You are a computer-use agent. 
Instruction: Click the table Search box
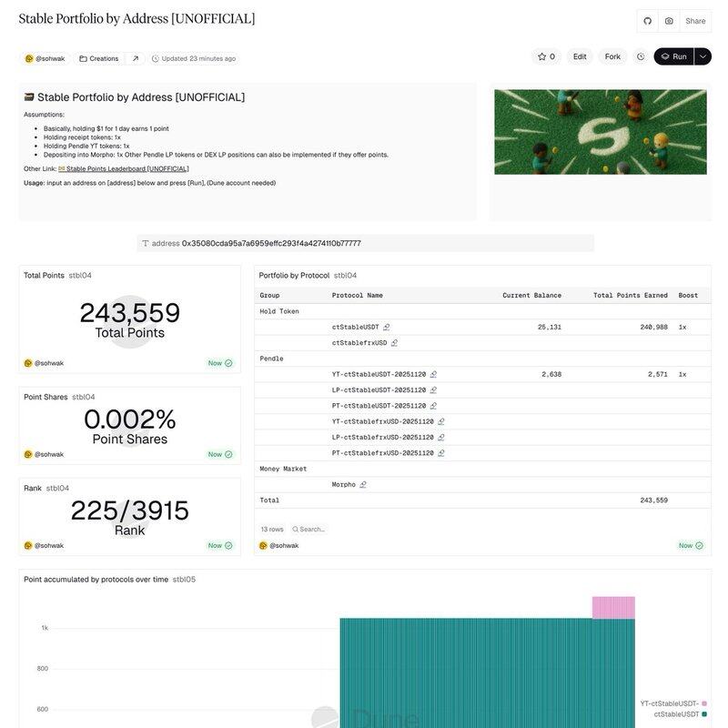click(311, 529)
